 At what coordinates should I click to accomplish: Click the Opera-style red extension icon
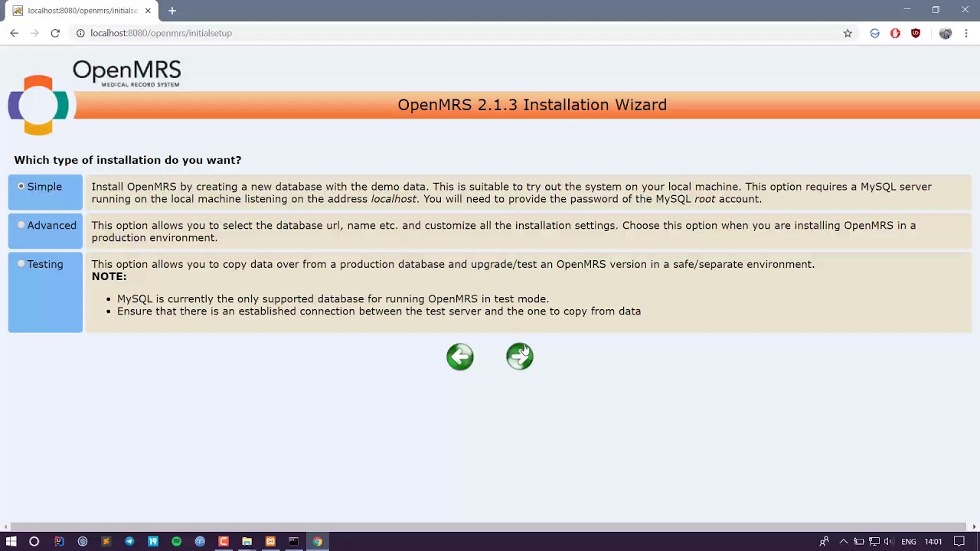coord(895,33)
